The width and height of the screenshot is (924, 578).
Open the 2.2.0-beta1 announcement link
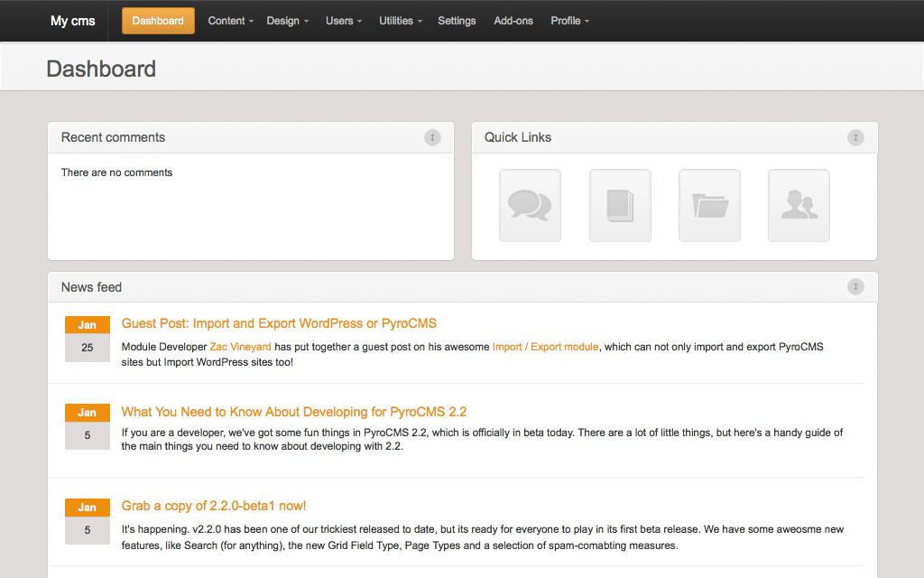[213, 506]
